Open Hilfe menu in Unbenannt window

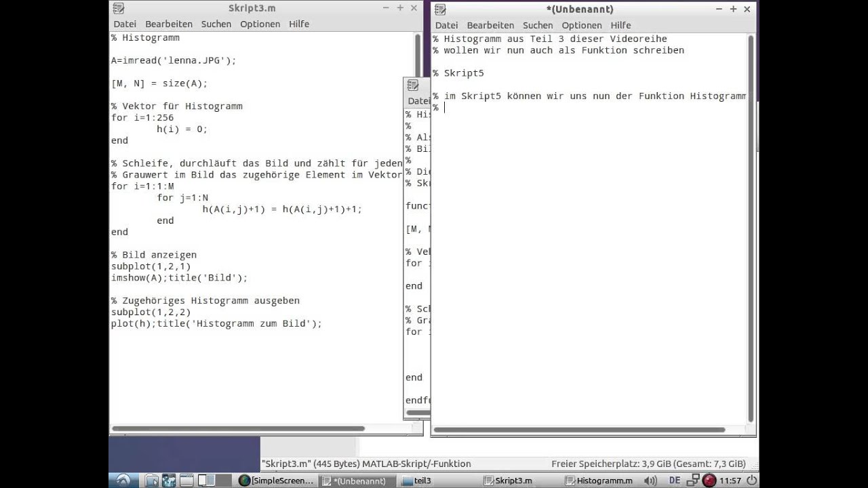click(620, 25)
